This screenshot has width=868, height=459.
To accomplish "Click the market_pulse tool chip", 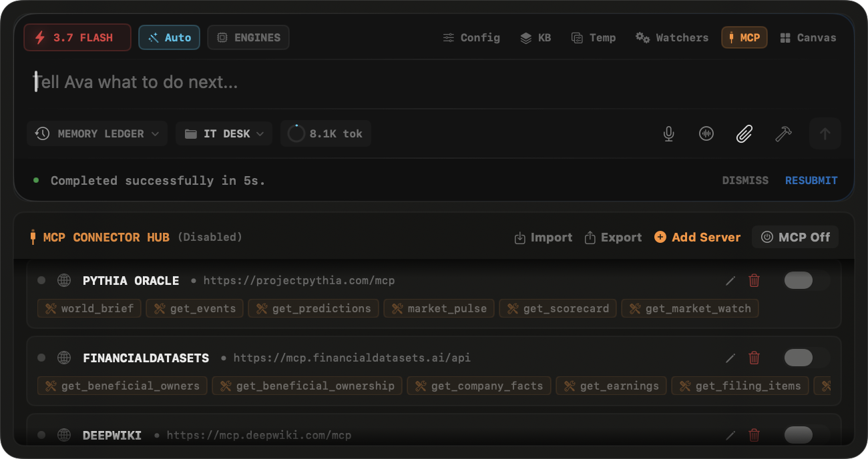I will [x=439, y=308].
